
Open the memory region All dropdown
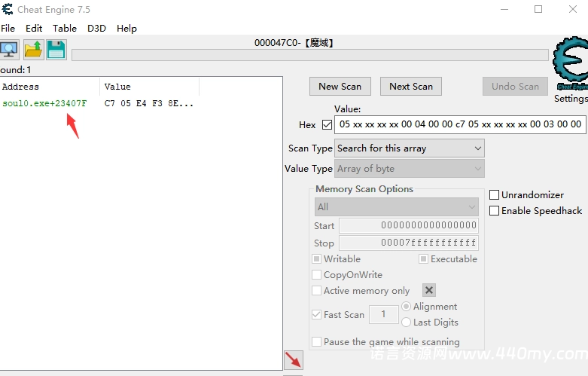point(396,206)
